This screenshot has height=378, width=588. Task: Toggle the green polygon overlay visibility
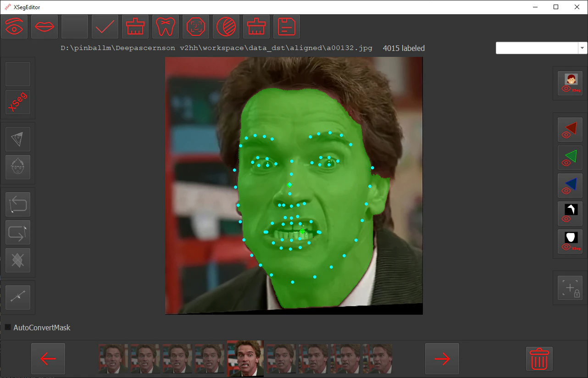pyautogui.click(x=570, y=157)
